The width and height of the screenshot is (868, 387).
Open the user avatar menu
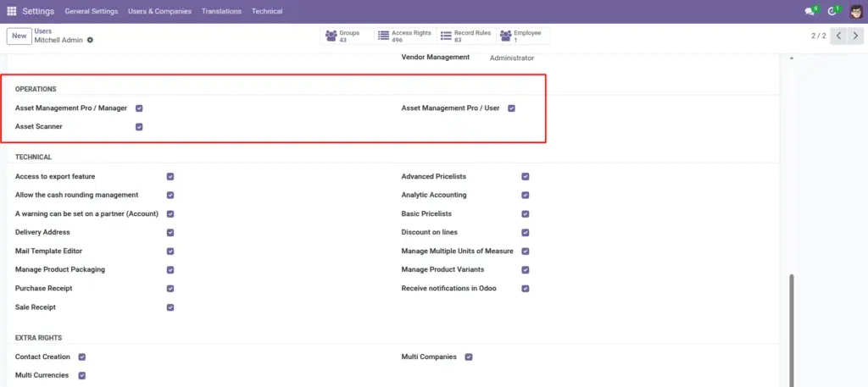(856, 11)
